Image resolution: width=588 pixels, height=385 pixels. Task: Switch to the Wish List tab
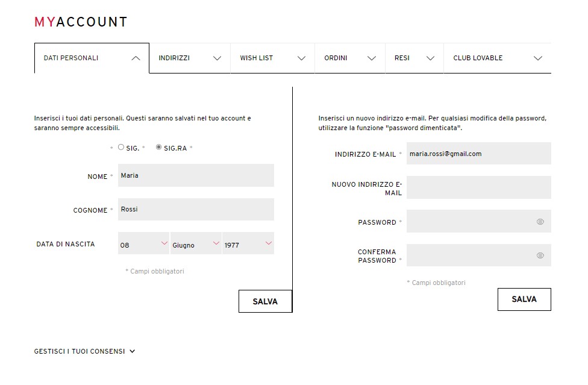tap(273, 58)
